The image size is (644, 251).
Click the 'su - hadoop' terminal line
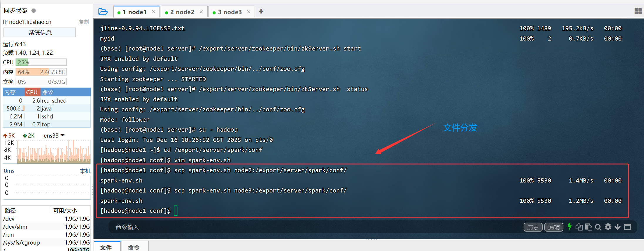point(169,130)
